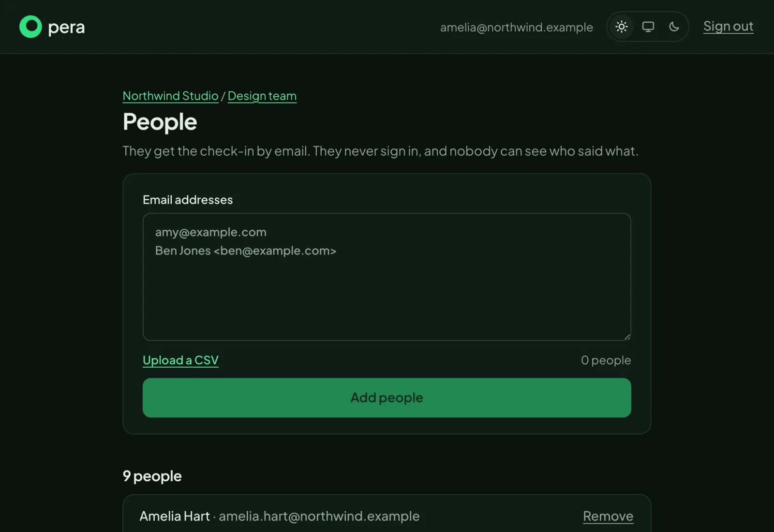The height and width of the screenshot is (532, 774).
Task: Sign out of the account
Action: tap(728, 26)
